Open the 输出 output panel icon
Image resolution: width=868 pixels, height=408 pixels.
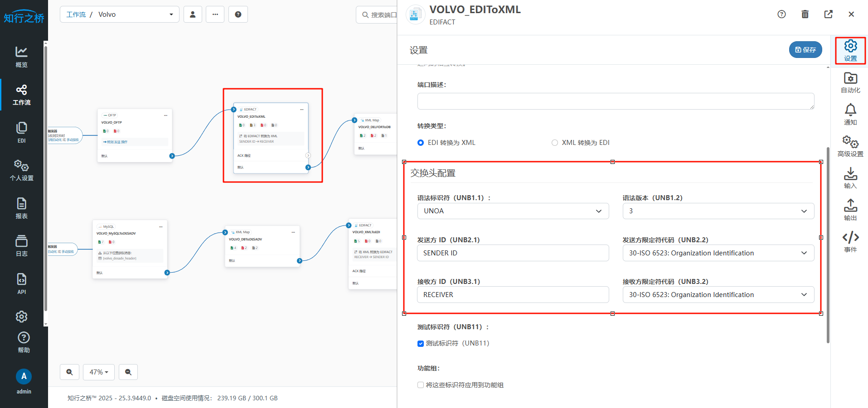point(850,210)
